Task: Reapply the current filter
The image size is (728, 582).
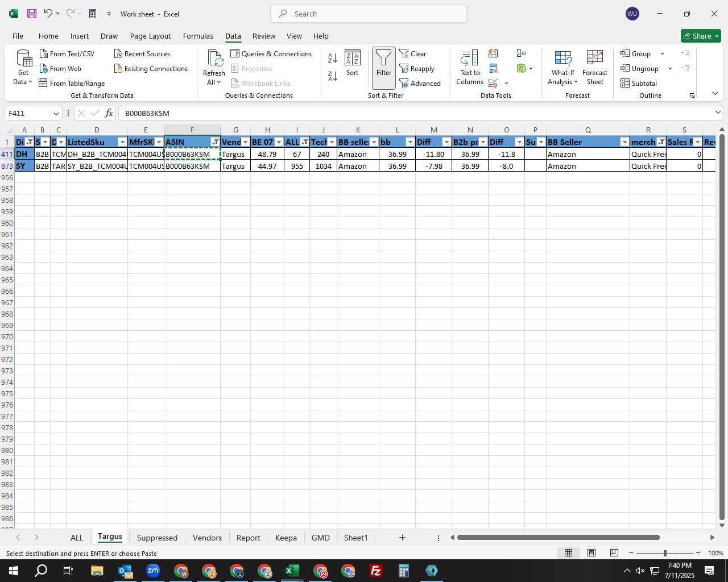Action: pos(417,68)
